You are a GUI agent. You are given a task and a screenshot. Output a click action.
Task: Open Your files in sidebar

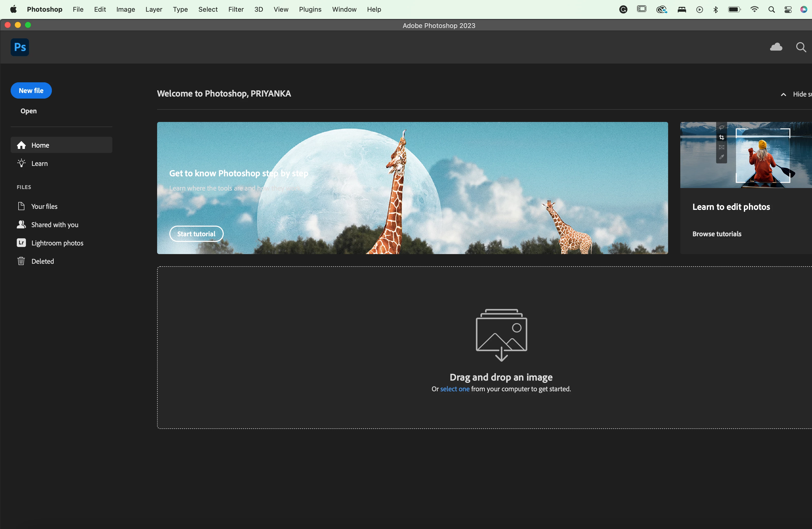(x=44, y=206)
